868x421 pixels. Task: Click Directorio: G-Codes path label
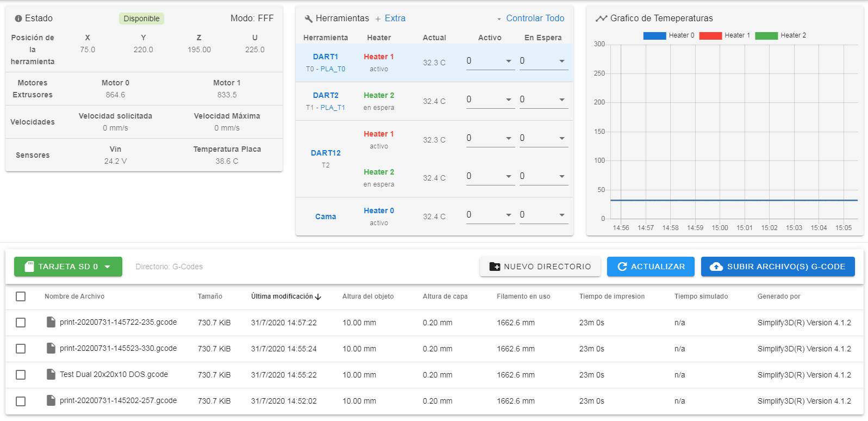tap(169, 267)
